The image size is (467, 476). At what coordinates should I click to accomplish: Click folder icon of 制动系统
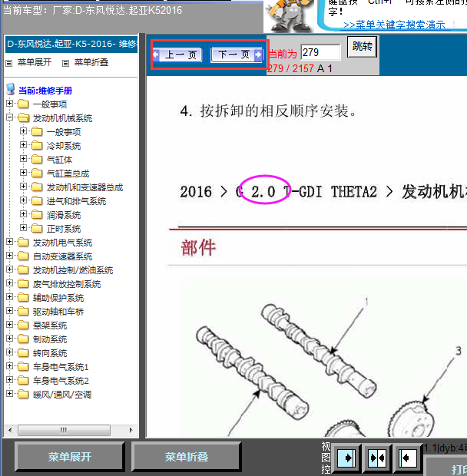(23, 339)
